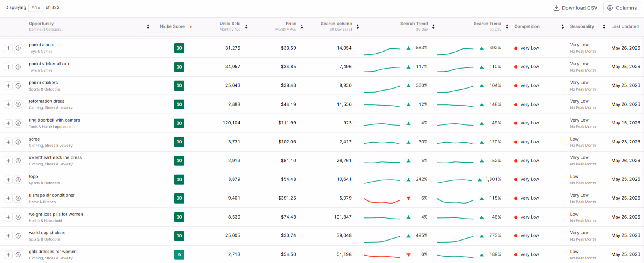
Task: Click the circular Amazon icon beside ring doorbell with camera
Action: coord(18,123)
